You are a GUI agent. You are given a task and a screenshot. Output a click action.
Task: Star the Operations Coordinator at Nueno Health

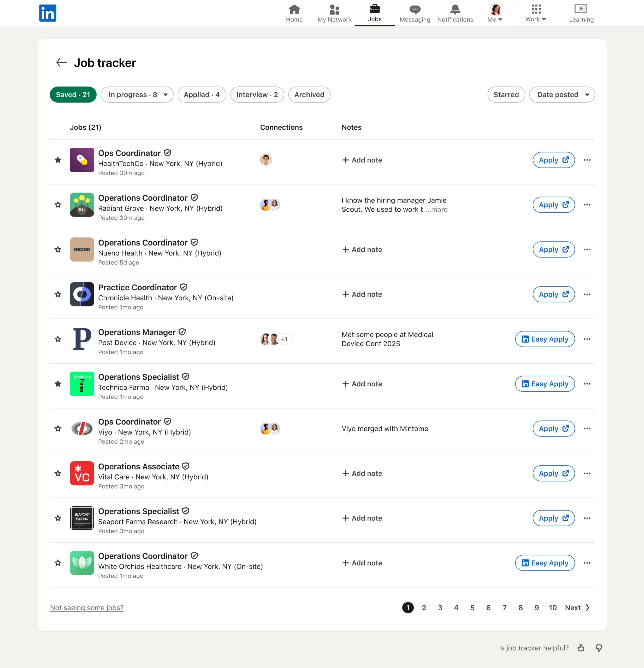pyautogui.click(x=58, y=249)
